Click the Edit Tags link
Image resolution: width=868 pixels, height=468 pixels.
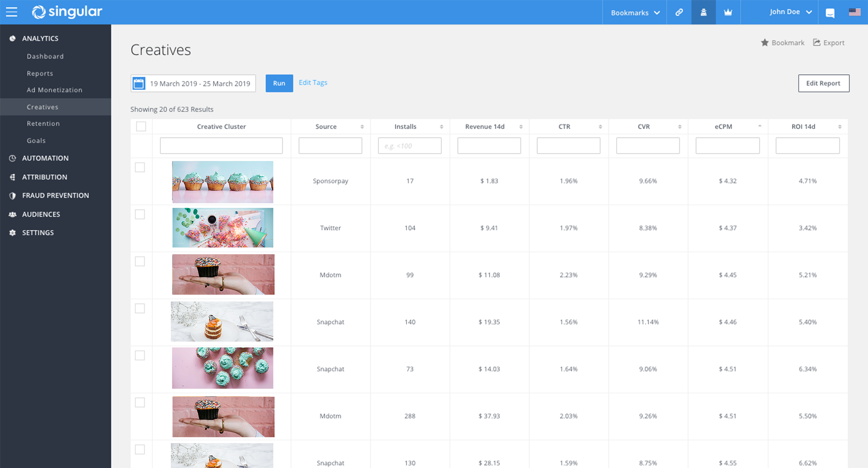click(313, 83)
